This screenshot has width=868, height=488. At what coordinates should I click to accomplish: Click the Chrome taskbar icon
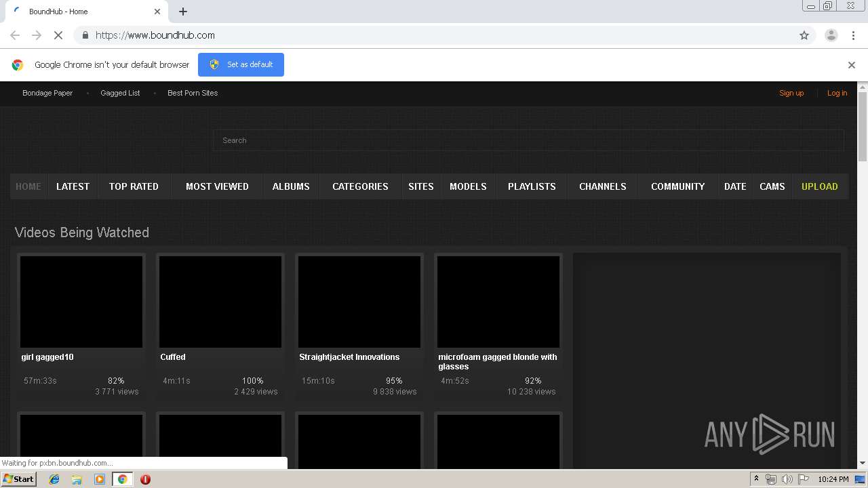[122, 479]
